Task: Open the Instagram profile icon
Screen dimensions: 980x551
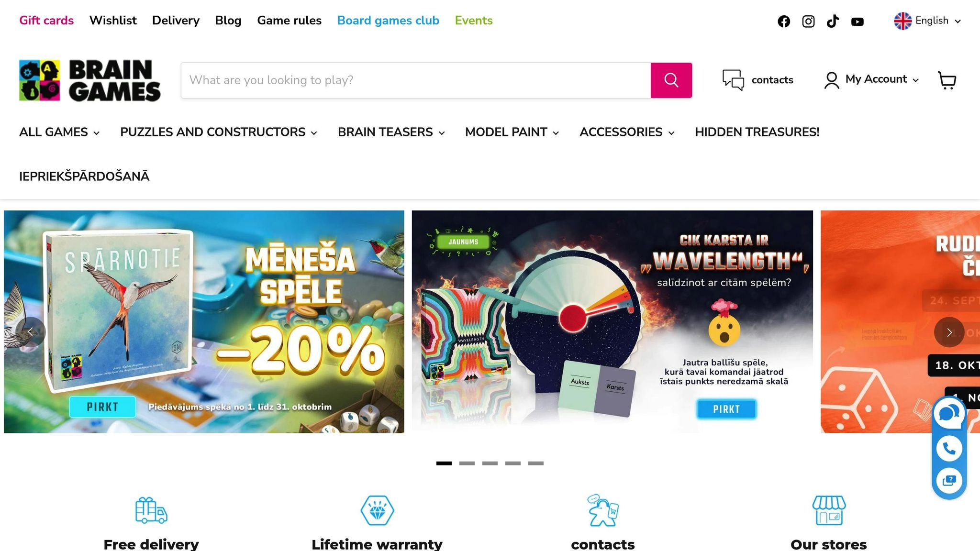Action: coord(808,22)
